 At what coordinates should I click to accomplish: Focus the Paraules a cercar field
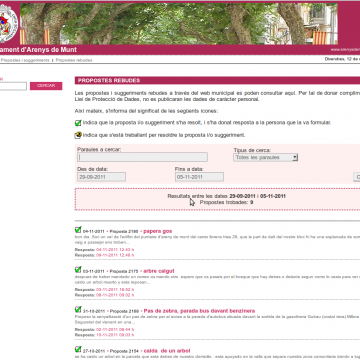[142, 157]
